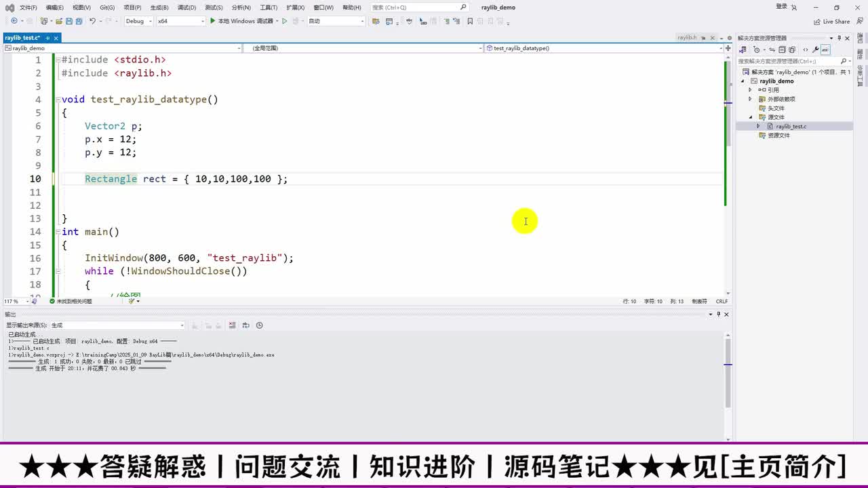Click the Save file icon

69,21
